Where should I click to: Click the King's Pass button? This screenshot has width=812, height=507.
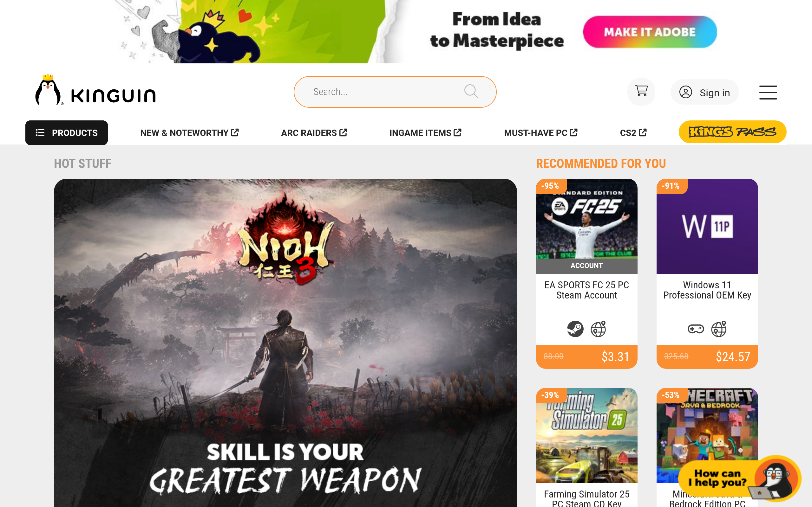click(732, 132)
